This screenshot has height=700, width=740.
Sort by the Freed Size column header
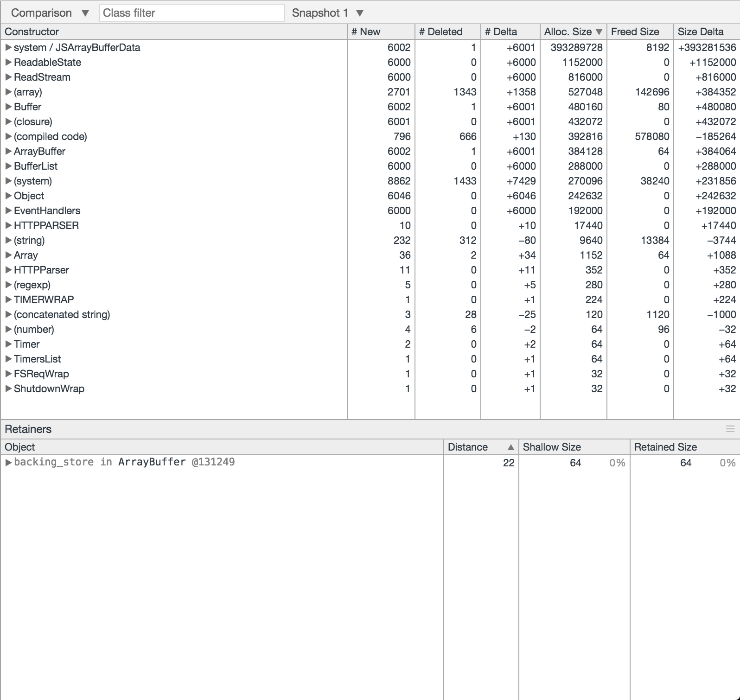640,32
